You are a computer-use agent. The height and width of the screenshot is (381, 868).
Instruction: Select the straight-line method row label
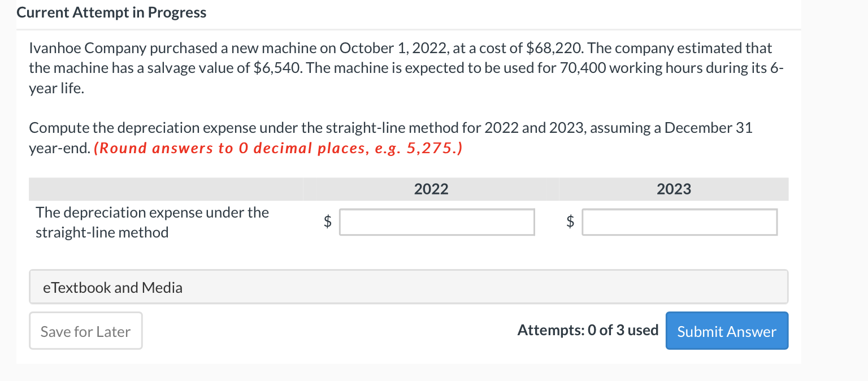(151, 222)
